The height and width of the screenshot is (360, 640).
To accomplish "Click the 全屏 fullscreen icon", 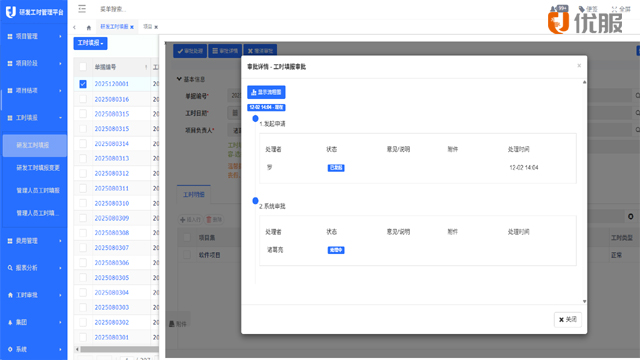I will (614, 9).
